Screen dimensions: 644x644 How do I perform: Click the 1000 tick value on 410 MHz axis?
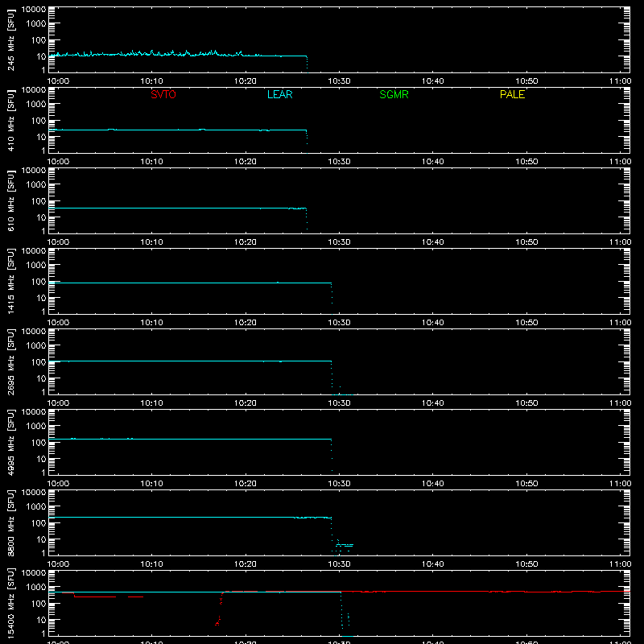point(36,105)
